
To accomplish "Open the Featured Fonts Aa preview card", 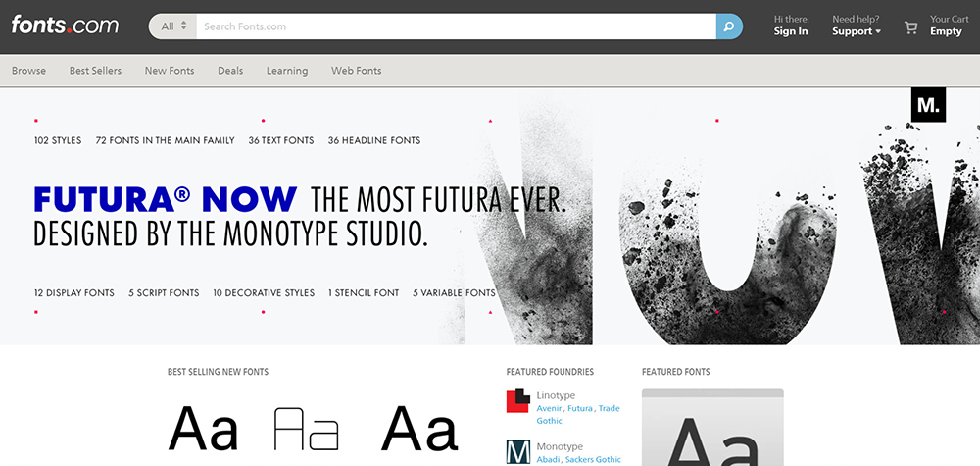I will click(x=712, y=427).
